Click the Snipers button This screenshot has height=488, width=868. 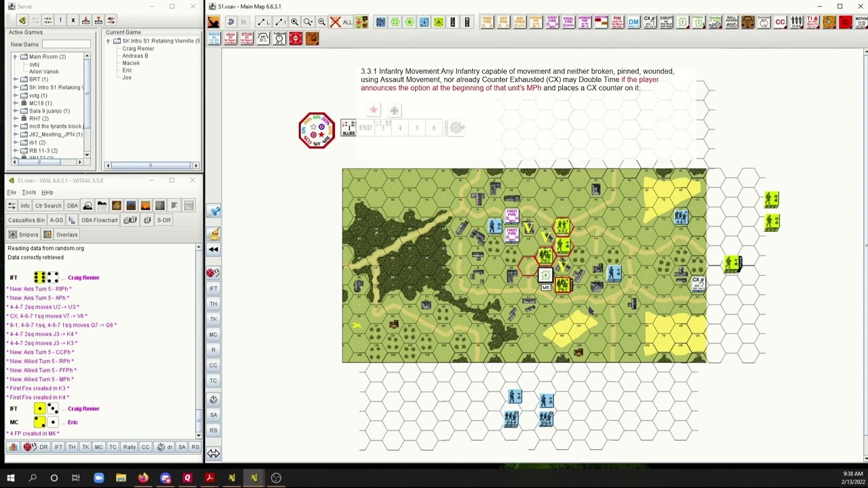pos(23,235)
